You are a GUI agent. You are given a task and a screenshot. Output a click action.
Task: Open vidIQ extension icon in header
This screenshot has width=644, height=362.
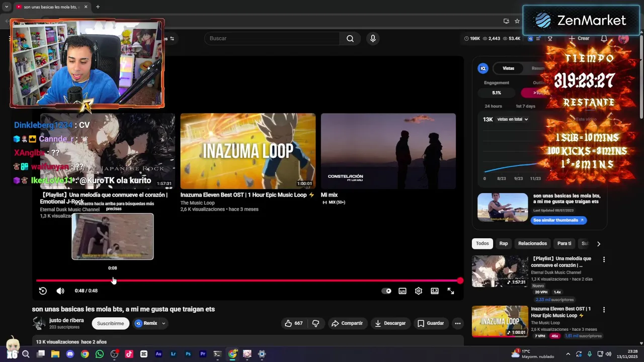530,39
